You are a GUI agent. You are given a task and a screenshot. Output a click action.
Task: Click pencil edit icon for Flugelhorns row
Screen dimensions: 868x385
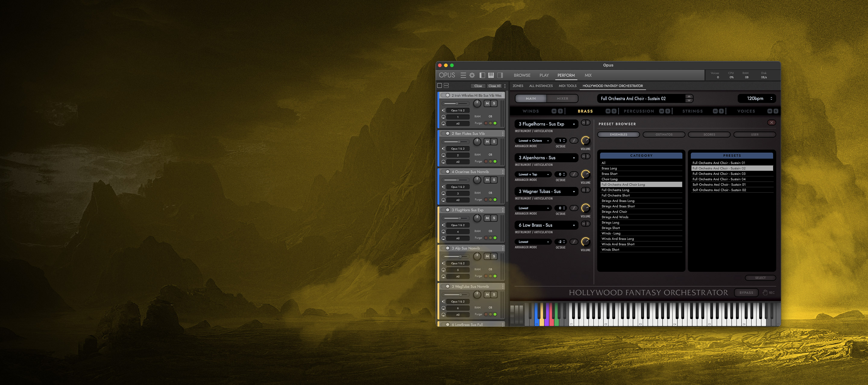click(574, 141)
